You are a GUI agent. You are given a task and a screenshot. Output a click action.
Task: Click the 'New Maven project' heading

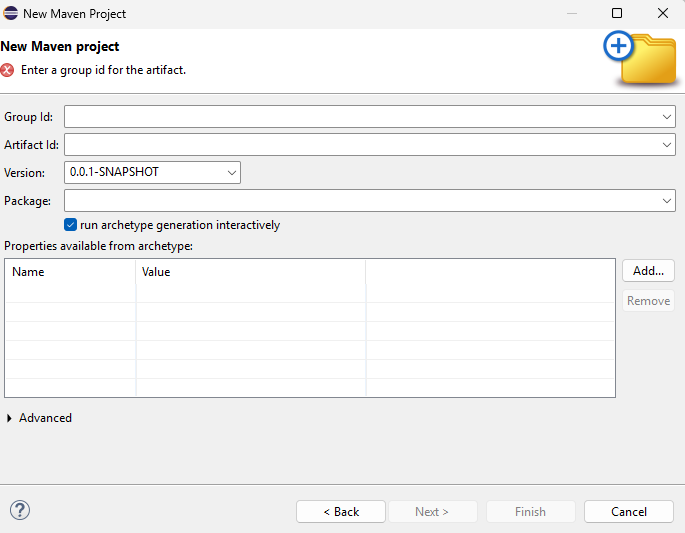click(60, 46)
